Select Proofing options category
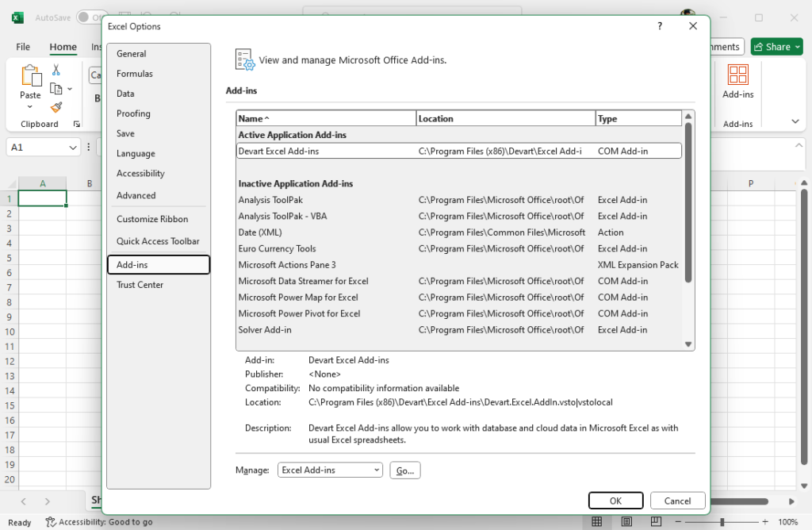Viewport: 812px width, 530px height. click(159, 113)
